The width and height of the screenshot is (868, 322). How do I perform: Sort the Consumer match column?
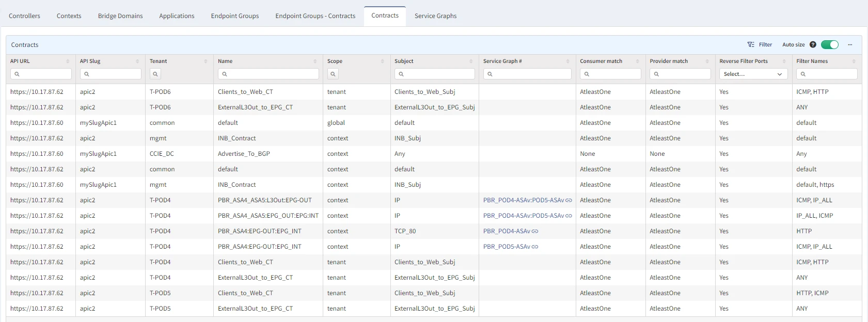638,61
